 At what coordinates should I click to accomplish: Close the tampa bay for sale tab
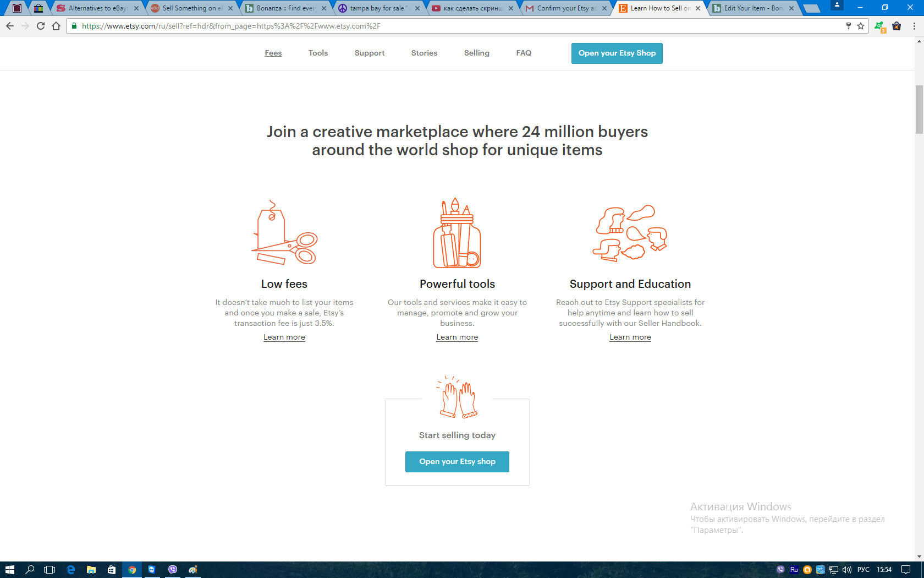point(417,8)
